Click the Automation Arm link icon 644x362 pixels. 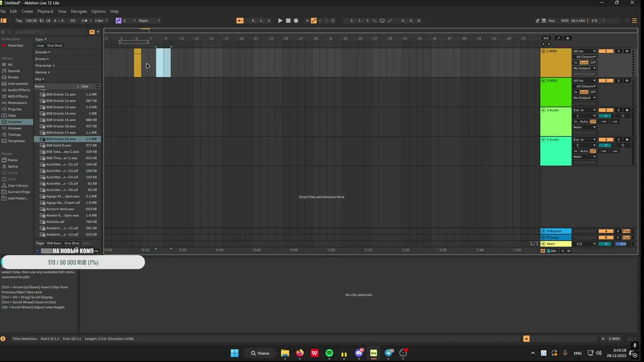(313, 21)
